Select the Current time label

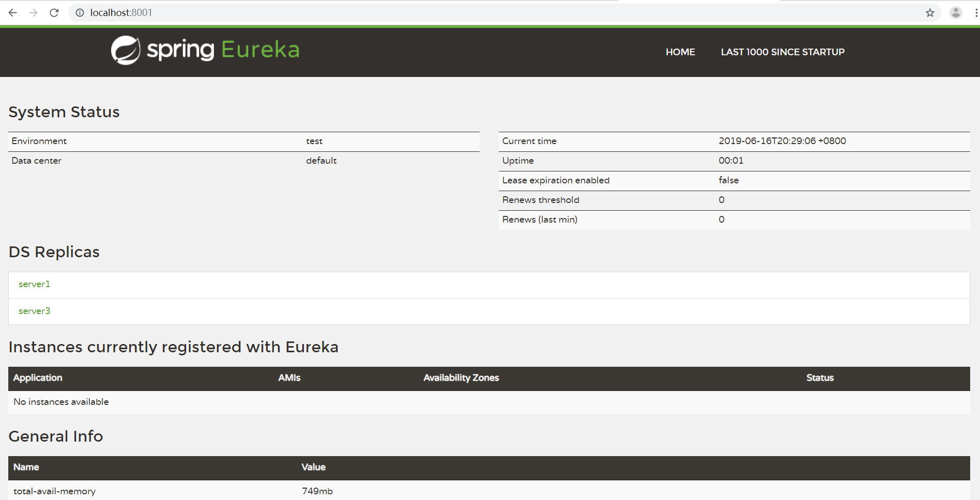pyautogui.click(x=529, y=141)
